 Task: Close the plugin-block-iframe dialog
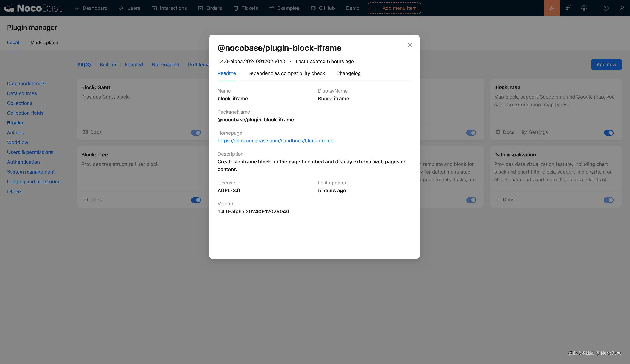[x=410, y=45]
